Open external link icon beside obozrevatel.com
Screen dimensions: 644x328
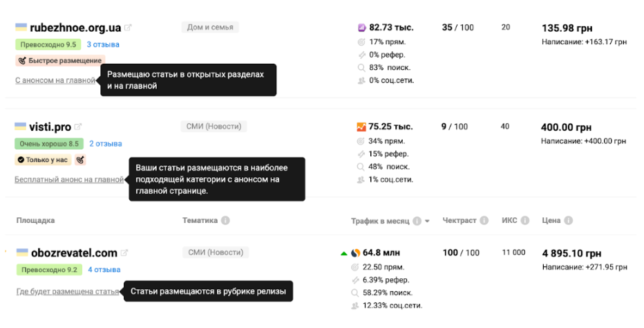124,253
